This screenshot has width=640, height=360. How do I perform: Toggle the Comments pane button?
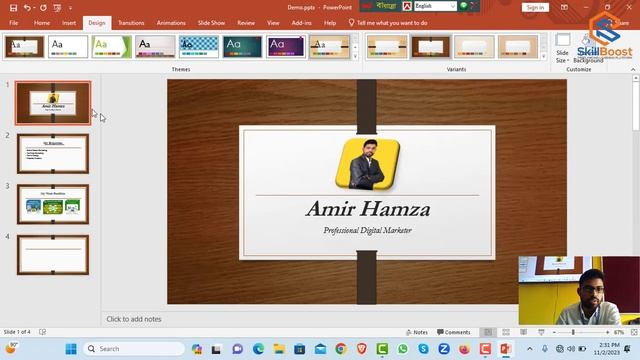point(453,332)
